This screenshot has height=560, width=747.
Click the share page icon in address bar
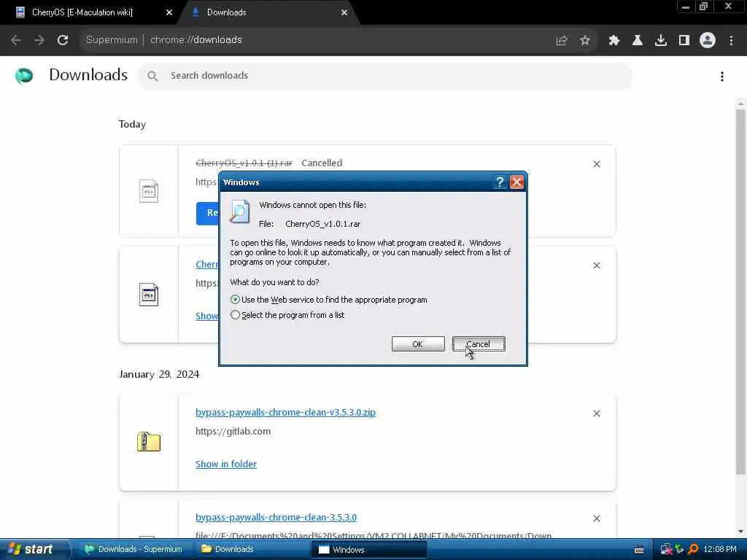tap(562, 41)
